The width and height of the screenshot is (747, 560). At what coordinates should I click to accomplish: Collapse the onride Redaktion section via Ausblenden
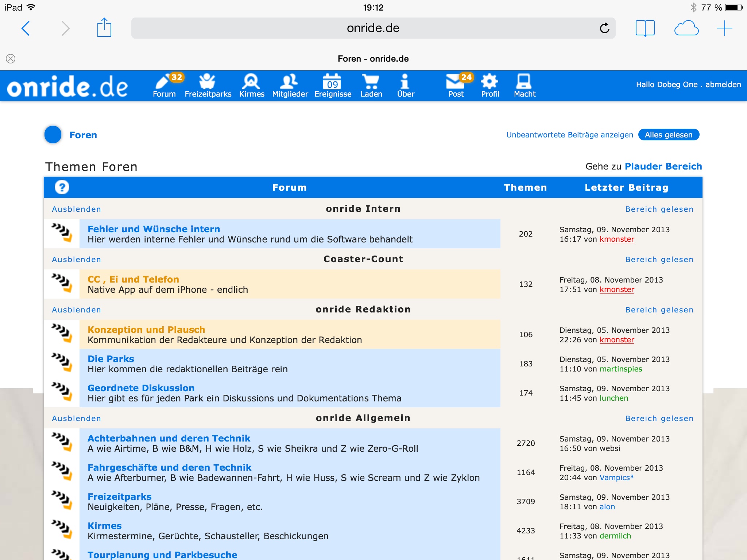76,310
